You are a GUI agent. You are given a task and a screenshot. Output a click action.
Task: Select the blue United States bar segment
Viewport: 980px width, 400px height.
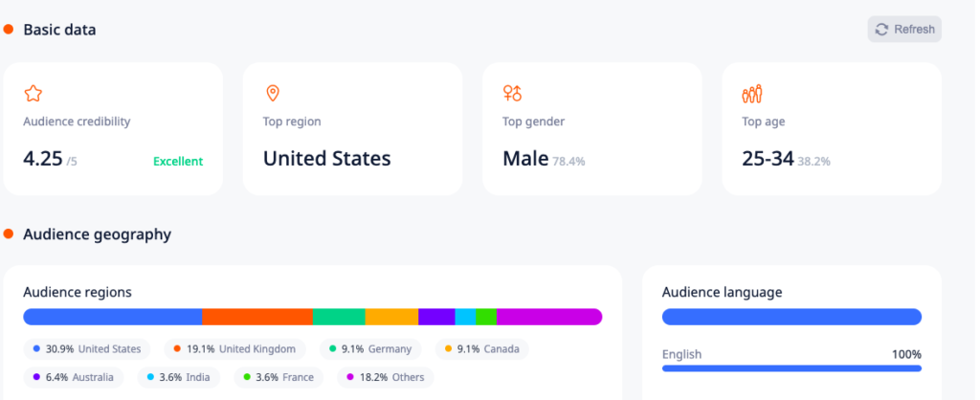tap(113, 317)
